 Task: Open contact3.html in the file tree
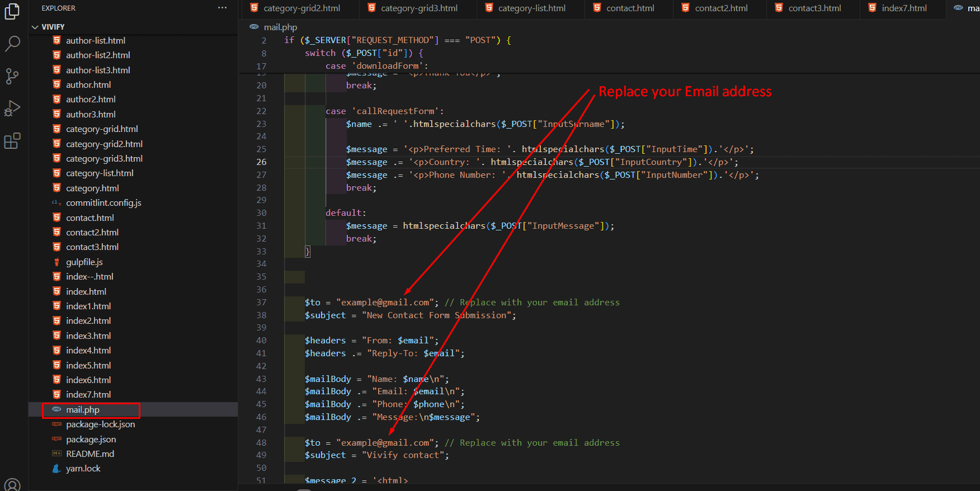92,247
